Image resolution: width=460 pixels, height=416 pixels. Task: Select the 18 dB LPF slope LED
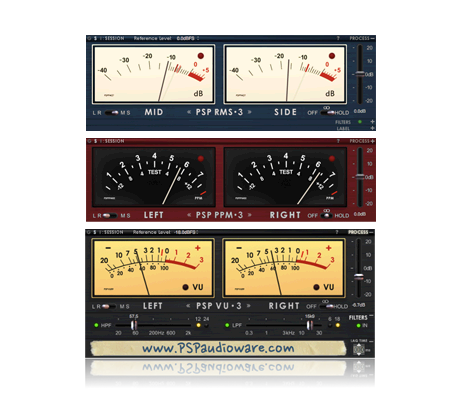coord(338,325)
